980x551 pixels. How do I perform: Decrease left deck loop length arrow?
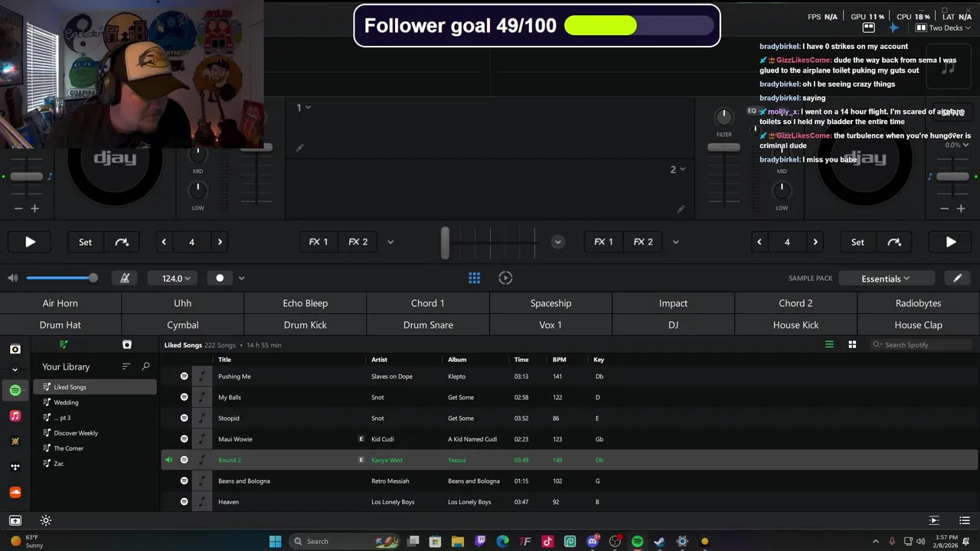pos(164,242)
